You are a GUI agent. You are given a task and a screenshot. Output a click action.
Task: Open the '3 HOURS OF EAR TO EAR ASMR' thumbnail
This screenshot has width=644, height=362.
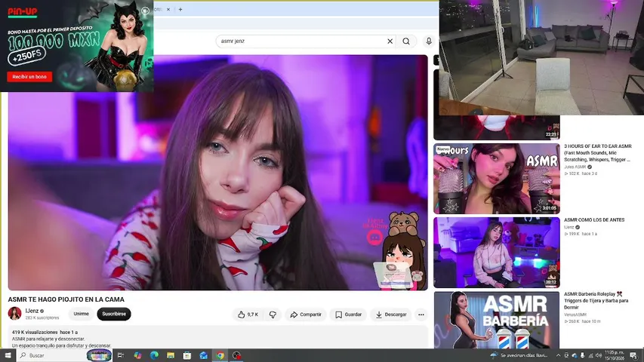pyautogui.click(x=497, y=179)
